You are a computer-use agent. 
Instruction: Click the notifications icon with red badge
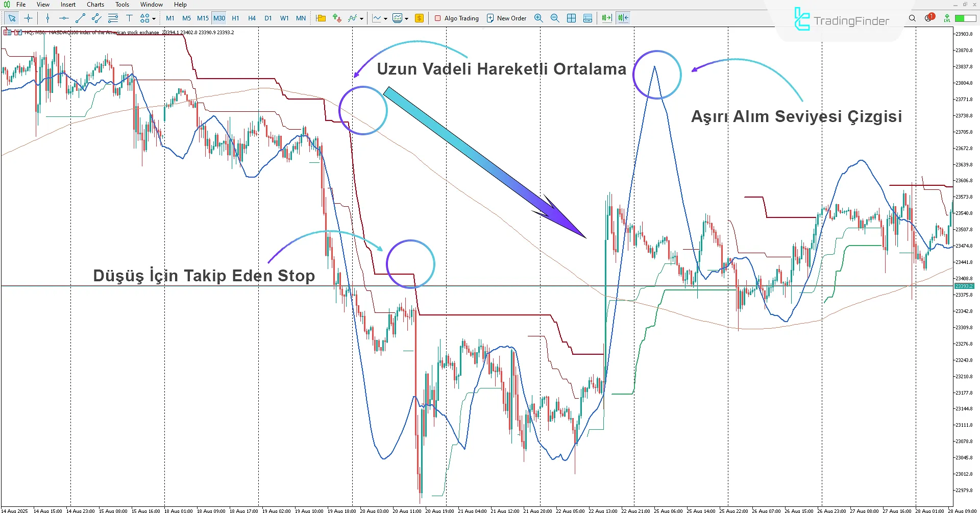[x=928, y=18]
